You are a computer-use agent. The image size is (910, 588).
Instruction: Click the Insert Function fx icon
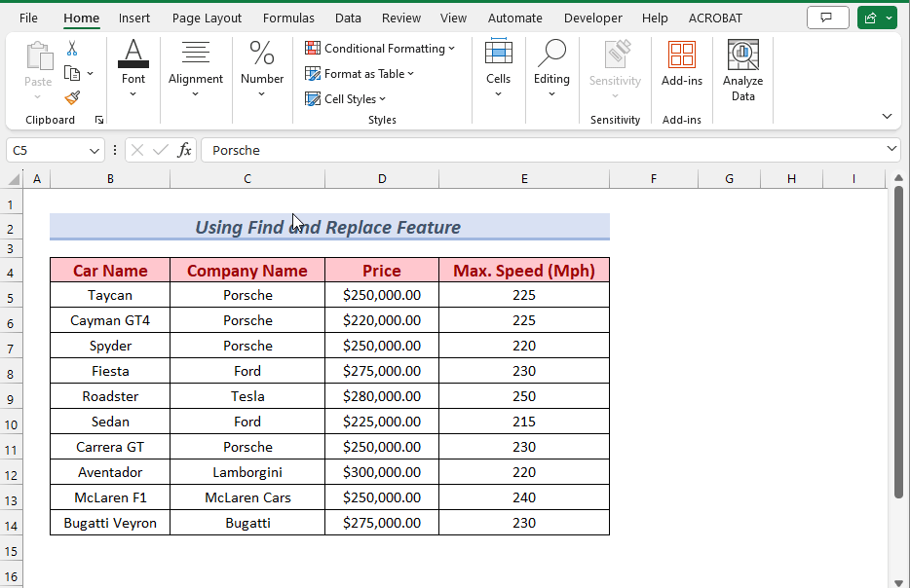tap(184, 150)
